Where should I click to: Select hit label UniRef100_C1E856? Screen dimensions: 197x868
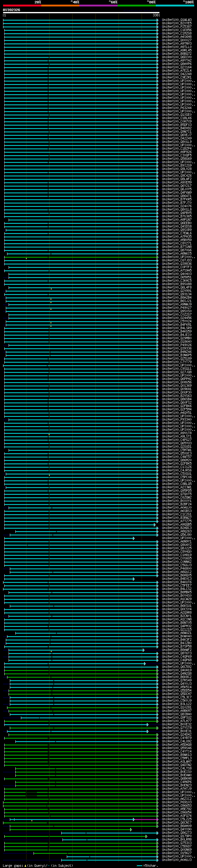pos(177,30)
